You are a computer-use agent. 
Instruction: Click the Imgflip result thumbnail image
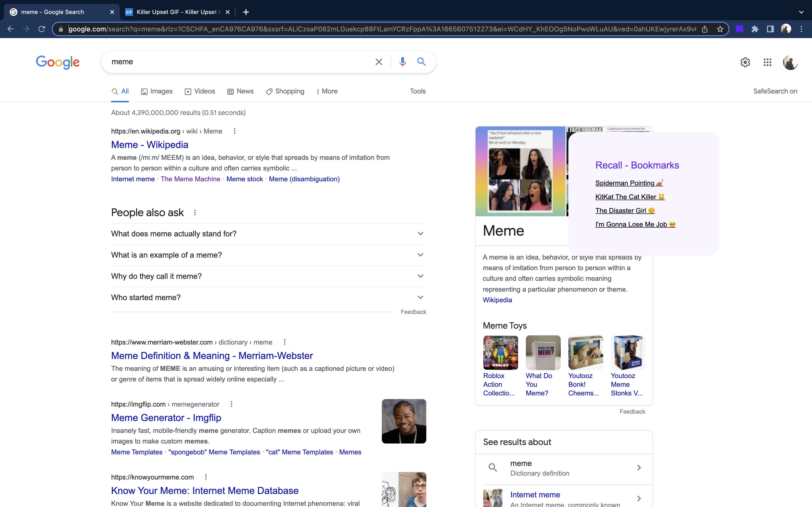[404, 421]
